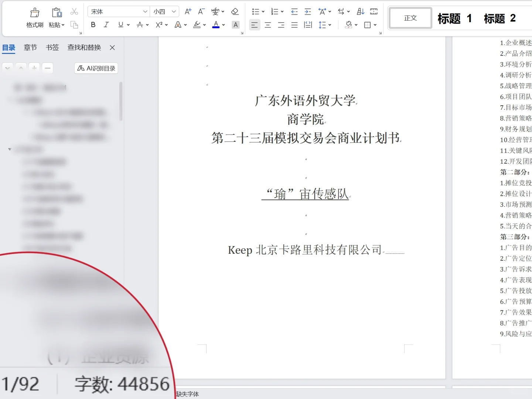Click the up chevron in outline pane
Viewport: 532px width, 399px height.
[x=21, y=68]
